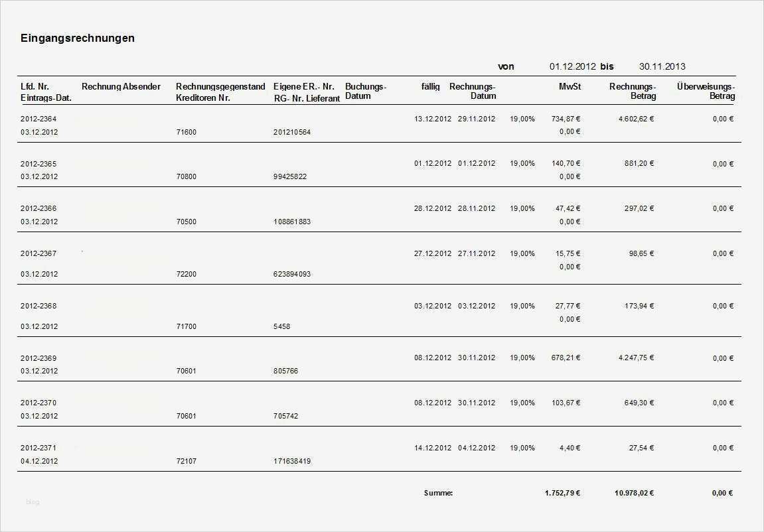The image size is (764, 532).
Task: Select the 'bis' end date 30.11.2013
Action: [662, 66]
